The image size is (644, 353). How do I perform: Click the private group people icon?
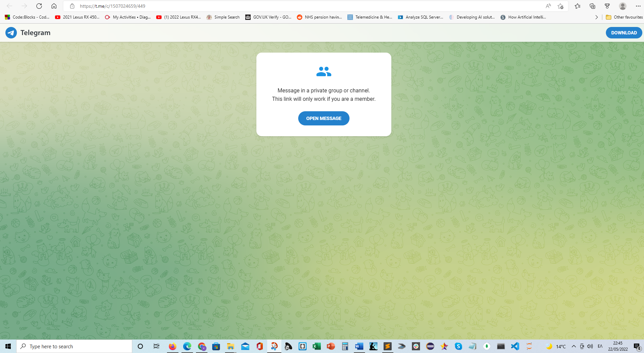(324, 71)
